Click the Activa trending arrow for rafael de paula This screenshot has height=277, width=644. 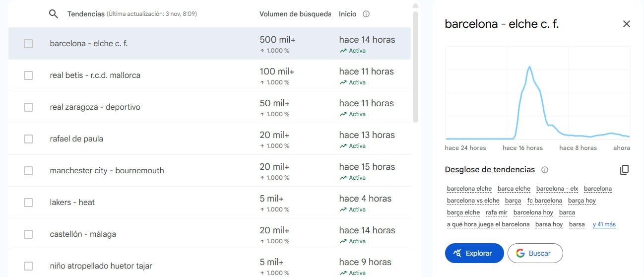(343, 146)
